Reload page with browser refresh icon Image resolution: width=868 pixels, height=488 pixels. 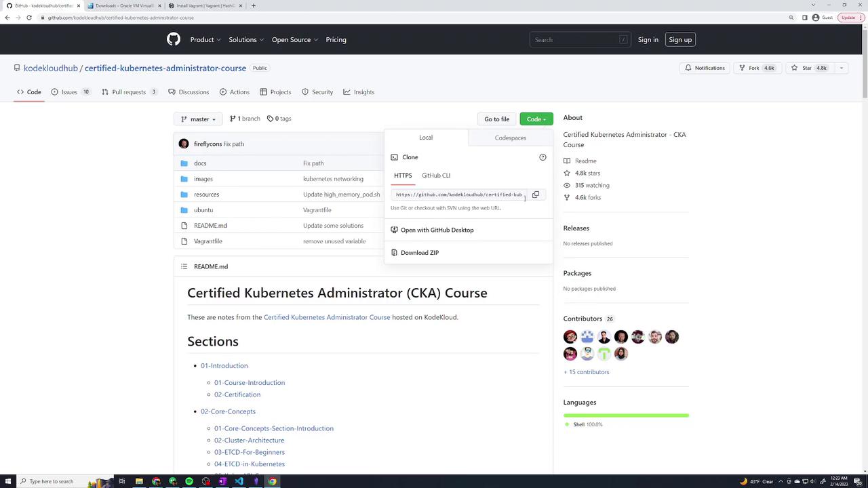(x=29, y=18)
